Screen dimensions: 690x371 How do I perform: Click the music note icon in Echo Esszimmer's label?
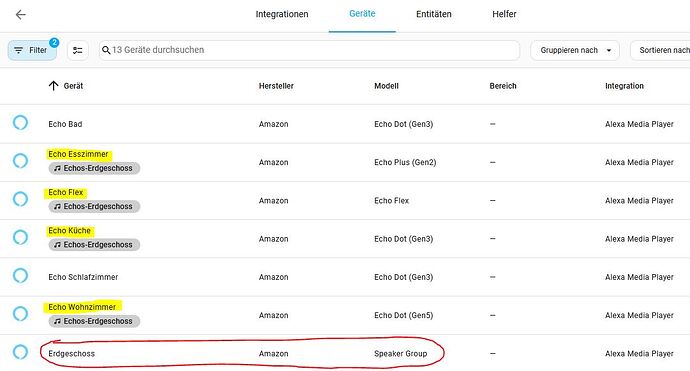pos(57,168)
